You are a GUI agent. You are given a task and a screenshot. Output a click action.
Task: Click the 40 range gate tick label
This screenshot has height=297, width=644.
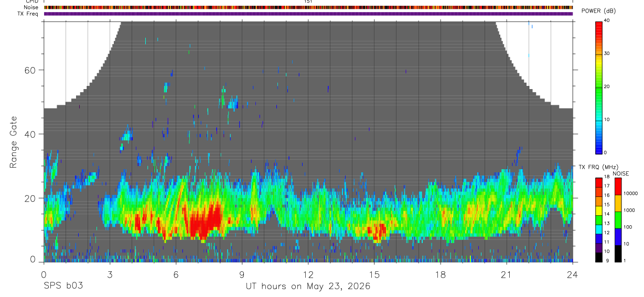[31, 134]
